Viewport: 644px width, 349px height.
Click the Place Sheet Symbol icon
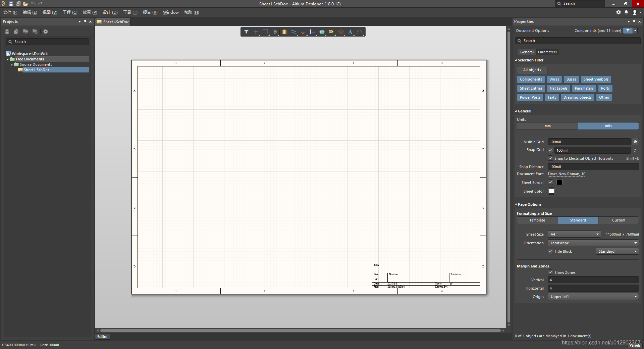(322, 32)
